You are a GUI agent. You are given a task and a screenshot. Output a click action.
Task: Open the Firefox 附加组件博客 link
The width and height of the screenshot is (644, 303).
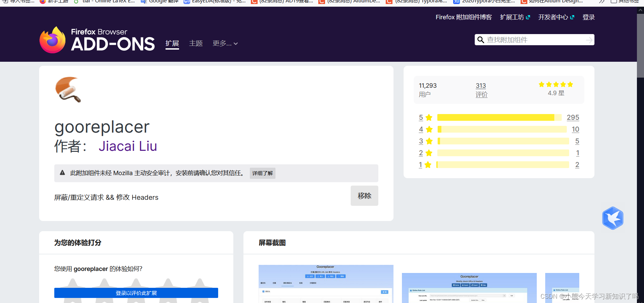464,17
